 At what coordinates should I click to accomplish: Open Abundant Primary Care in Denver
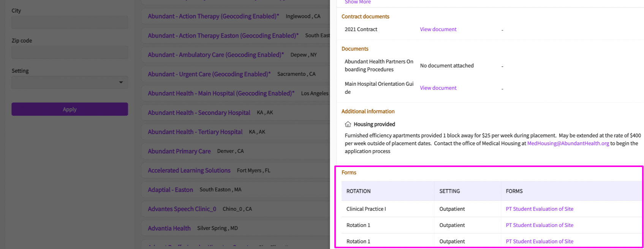pyautogui.click(x=179, y=151)
